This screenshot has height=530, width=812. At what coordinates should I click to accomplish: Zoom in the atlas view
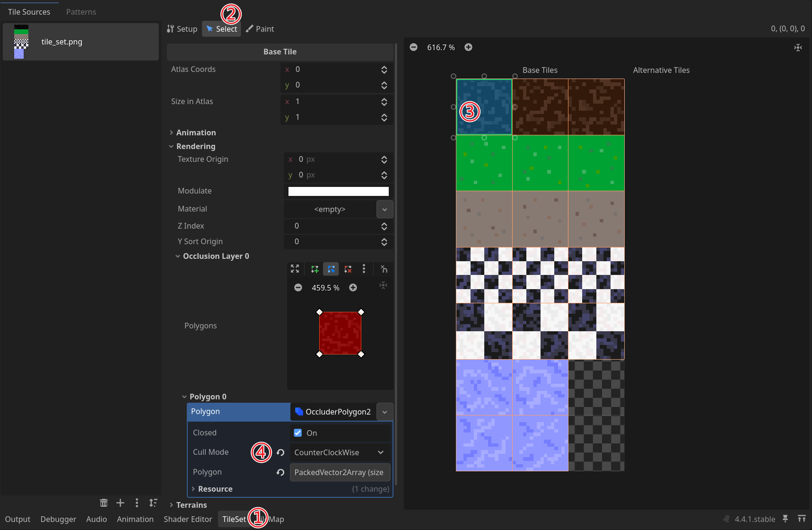coord(468,47)
